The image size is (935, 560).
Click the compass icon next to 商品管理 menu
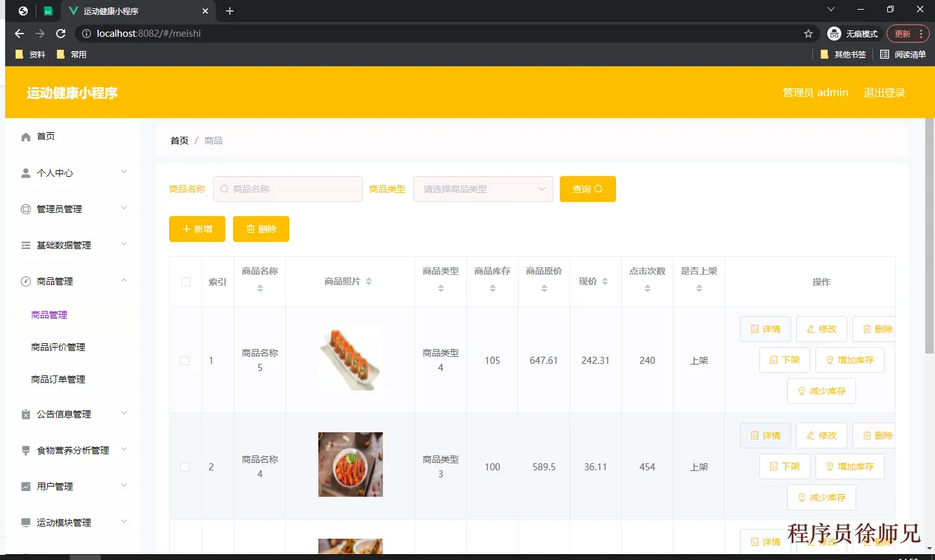[x=26, y=281]
